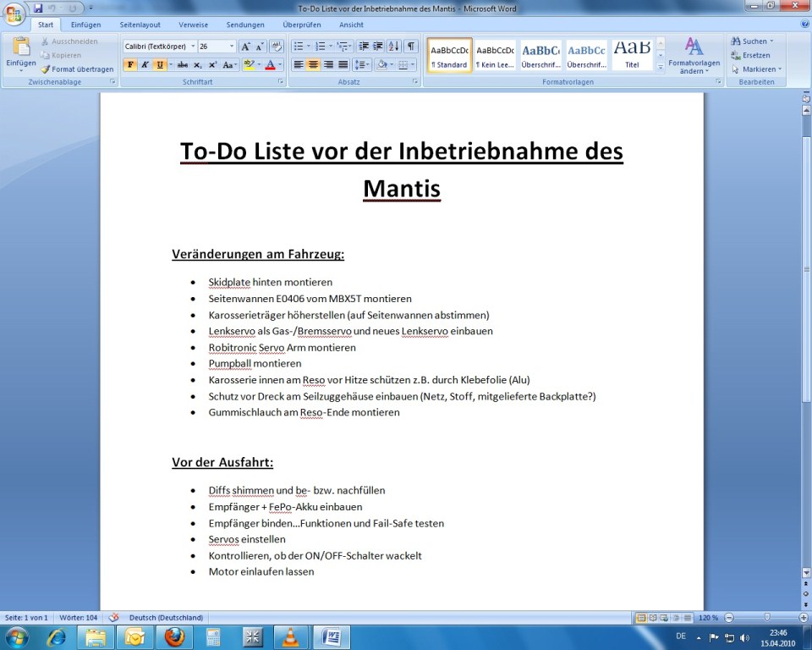The width and height of the screenshot is (812, 650).
Task: Toggle print layout view in status bar
Action: (x=641, y=617)
